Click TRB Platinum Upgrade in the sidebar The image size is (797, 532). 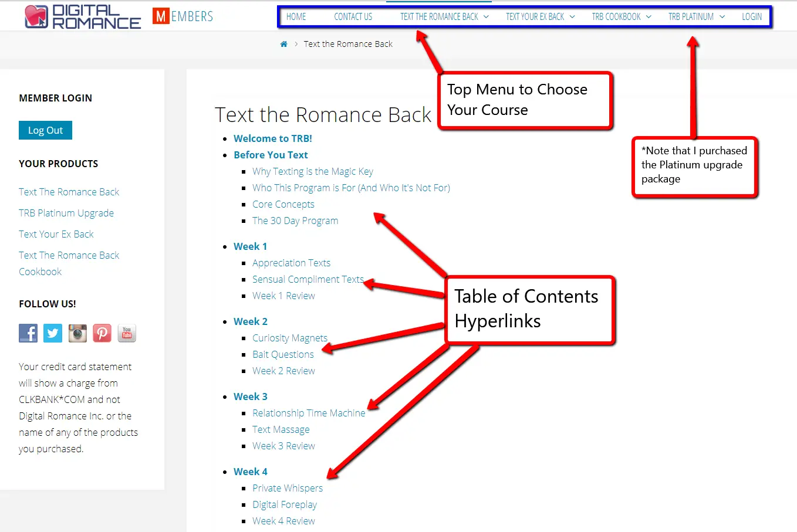66,213
